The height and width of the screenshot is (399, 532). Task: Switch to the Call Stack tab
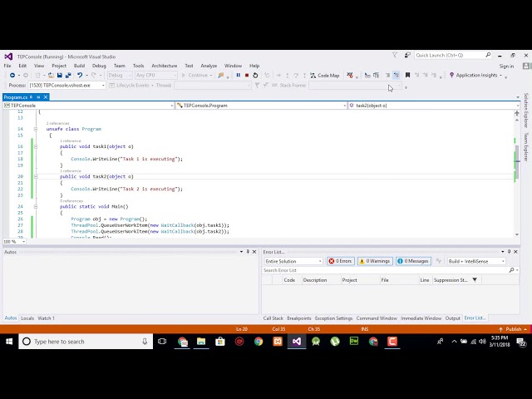[x=273, y=318]
